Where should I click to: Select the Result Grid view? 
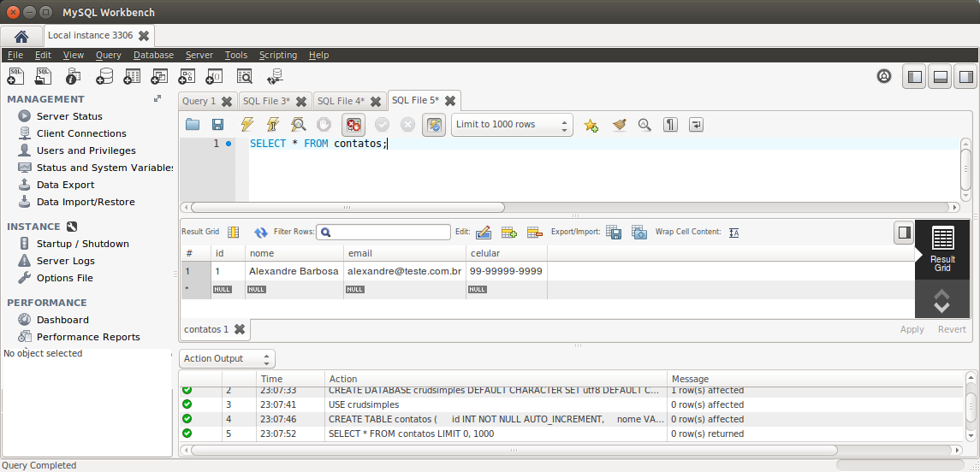(941, 249)
